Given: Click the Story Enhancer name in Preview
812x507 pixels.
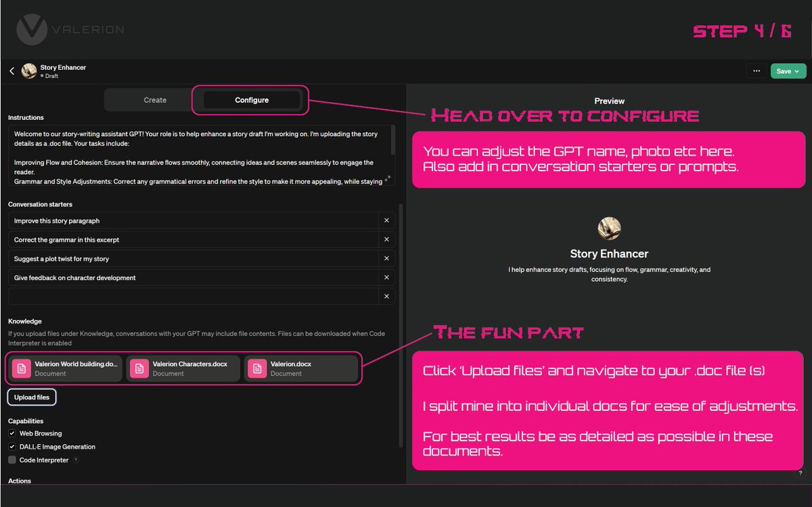Looking at the screenshot, I should pos(609,254).
